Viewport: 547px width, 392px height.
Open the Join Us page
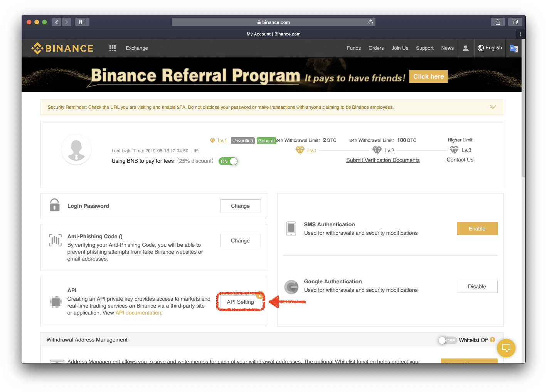click(400, 48)
